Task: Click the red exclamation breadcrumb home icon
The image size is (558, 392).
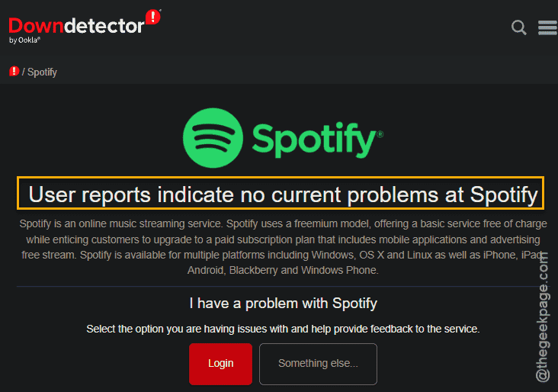Action: pos(14,72)
